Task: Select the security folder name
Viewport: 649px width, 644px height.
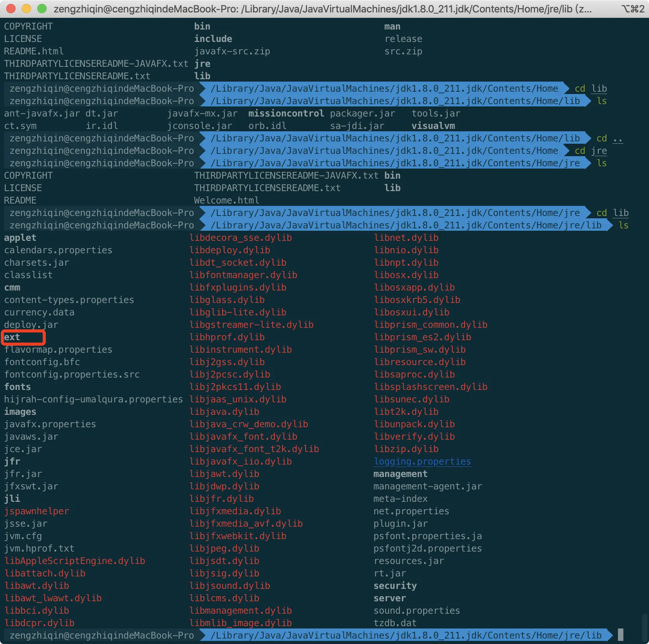Action: coord(395,586)
